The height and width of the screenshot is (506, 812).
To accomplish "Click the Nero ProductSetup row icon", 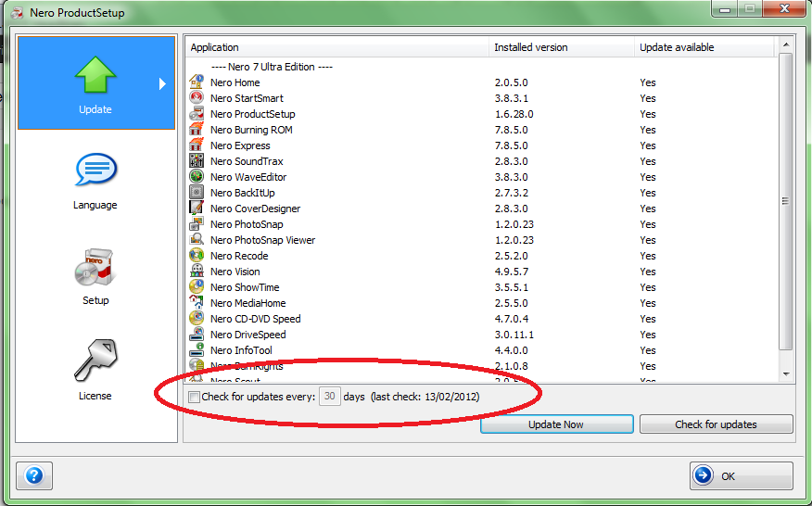I will (x=197, y=113).
